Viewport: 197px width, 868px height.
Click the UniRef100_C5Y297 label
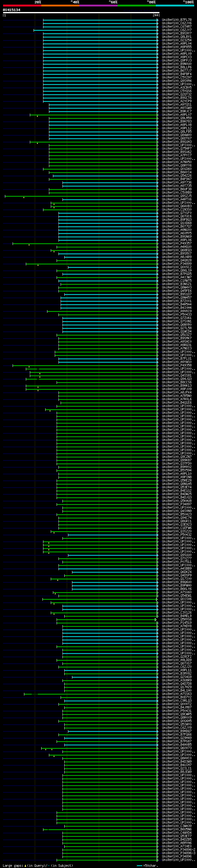[x=177, y=78]
